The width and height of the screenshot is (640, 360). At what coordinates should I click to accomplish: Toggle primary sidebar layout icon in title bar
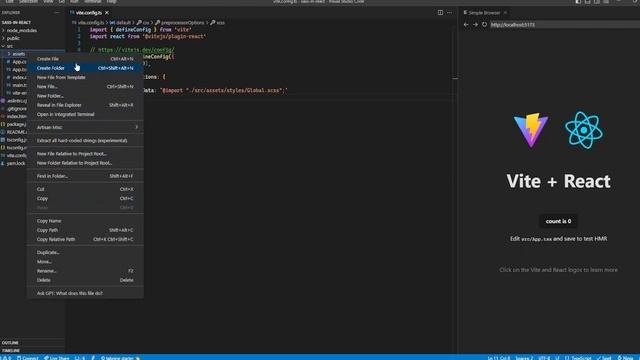click(x=578, y=2)
